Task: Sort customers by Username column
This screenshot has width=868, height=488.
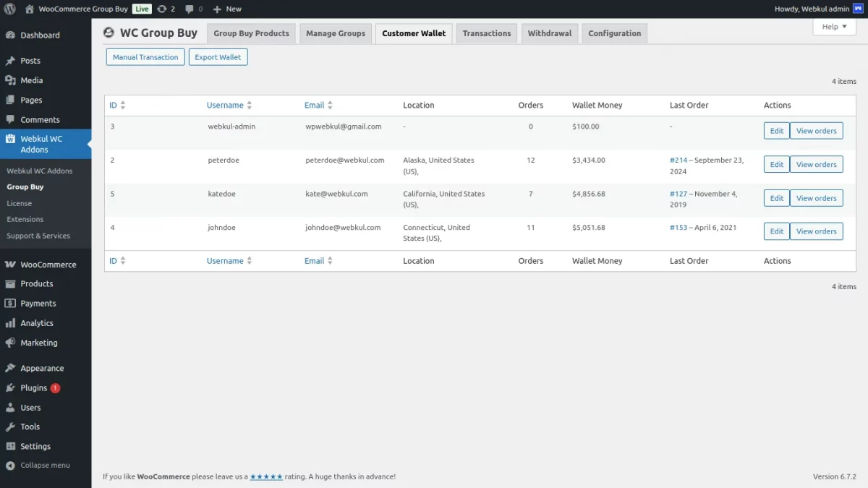Action: (x=225, y=106)
